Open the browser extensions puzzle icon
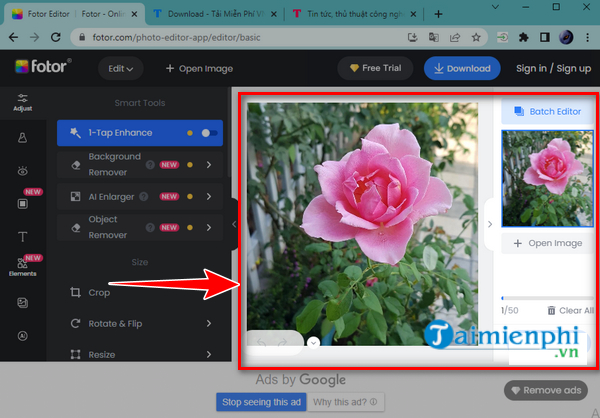Screen dimensions: 600x418 523,37
